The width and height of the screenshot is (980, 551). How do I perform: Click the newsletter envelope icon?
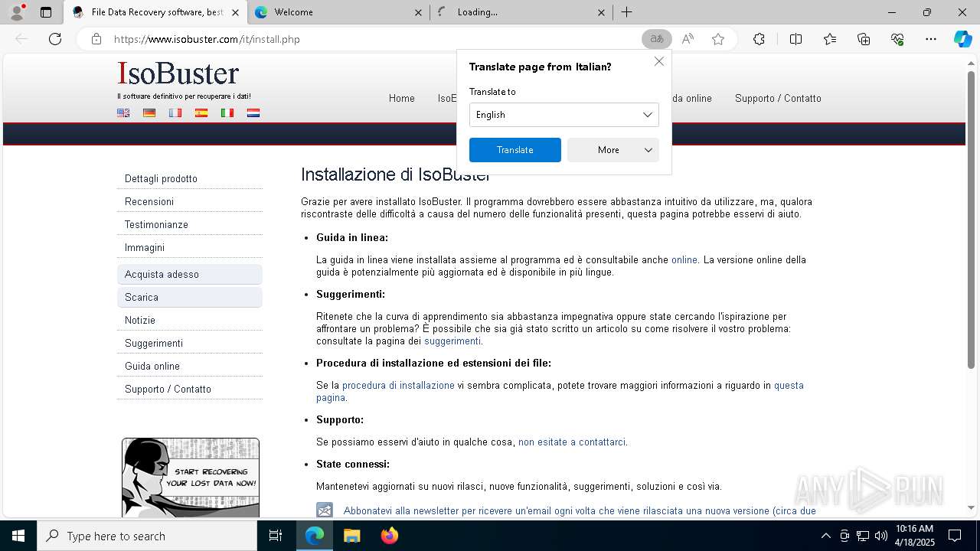tap(325, 510)
